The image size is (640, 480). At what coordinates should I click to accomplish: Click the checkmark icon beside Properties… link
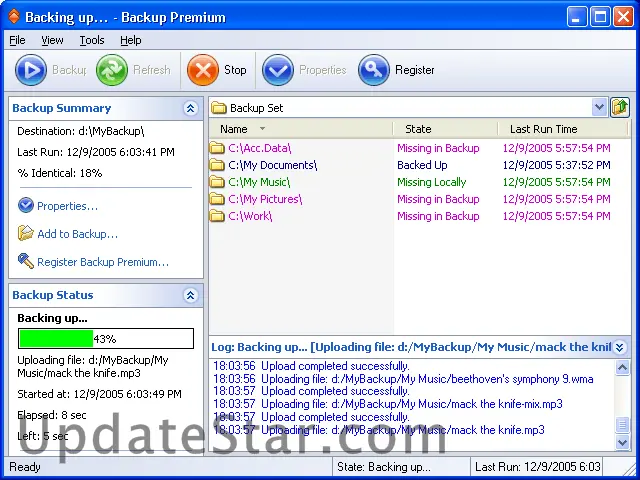[26, 205]
